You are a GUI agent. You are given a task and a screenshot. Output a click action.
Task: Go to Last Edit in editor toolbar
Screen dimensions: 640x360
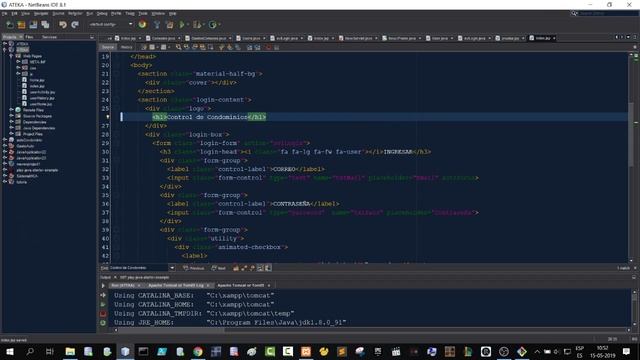[143, 47]
